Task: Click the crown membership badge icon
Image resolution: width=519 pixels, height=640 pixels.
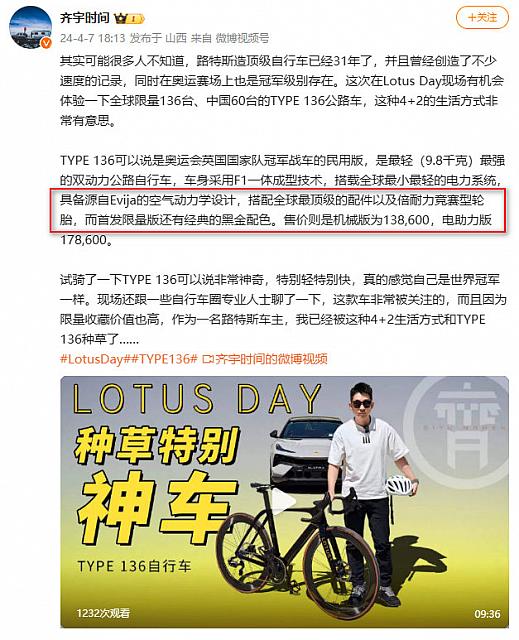Action: pos(129,18)
